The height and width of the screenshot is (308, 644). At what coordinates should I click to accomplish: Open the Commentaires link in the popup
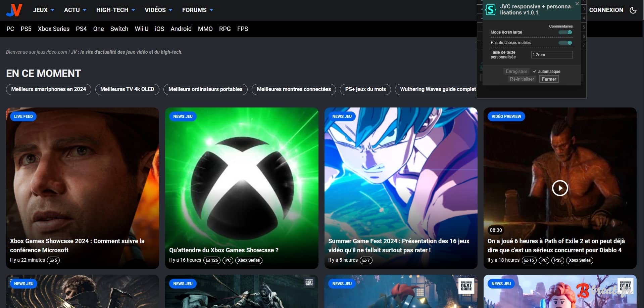click(x=561, y=26)
